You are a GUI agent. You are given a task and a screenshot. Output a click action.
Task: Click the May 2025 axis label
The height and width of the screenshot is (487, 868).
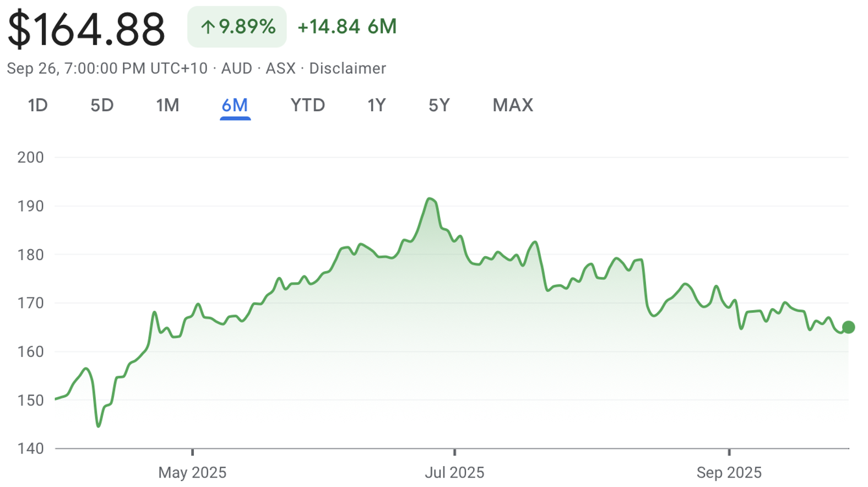click(x=192, y=473)
